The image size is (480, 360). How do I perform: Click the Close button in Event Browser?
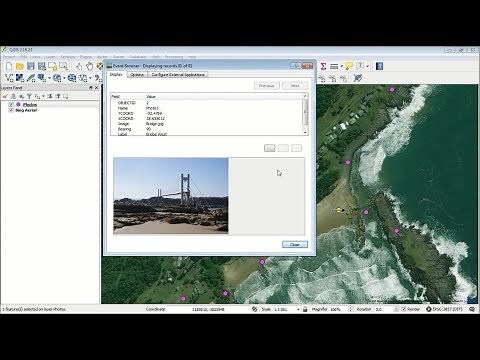295,245
